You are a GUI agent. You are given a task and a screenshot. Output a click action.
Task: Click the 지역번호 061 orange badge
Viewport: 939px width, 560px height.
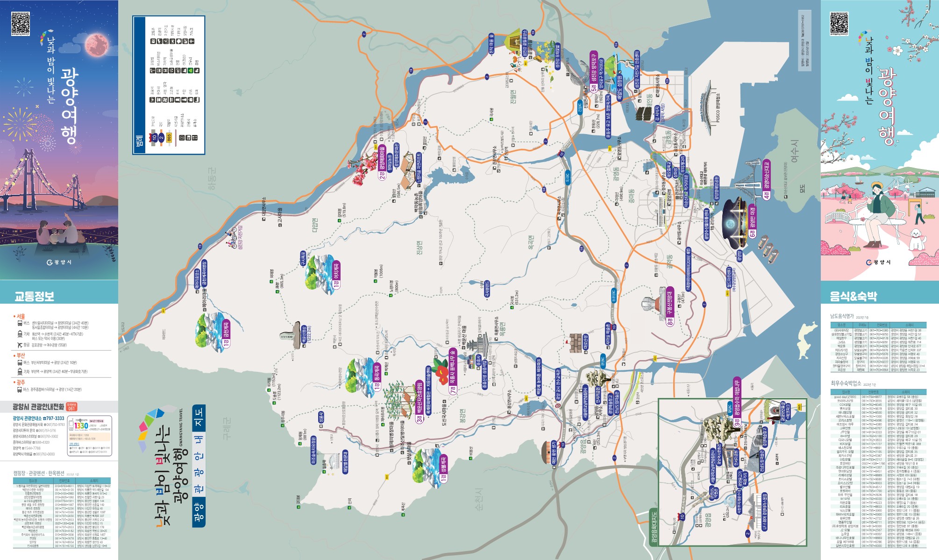click(71, 407)
